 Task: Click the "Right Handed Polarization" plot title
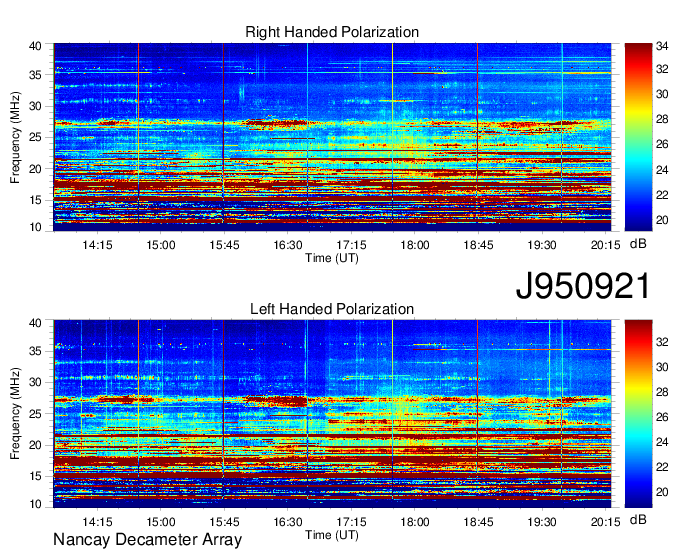[x=332, y=32]
